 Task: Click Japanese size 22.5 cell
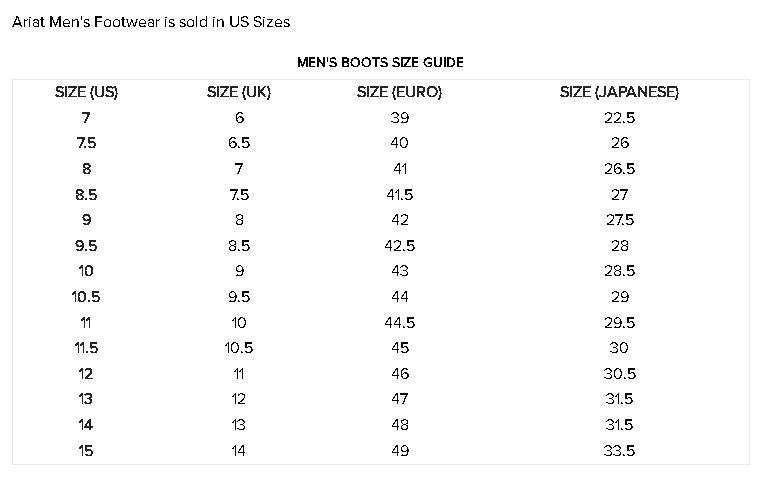[619, 117]
